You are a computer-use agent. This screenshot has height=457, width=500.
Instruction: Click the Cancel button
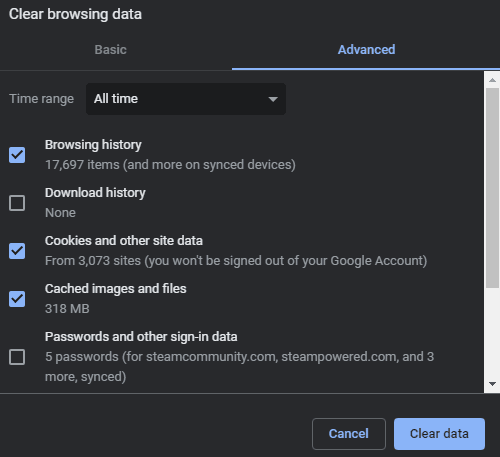tap(349, 434)
